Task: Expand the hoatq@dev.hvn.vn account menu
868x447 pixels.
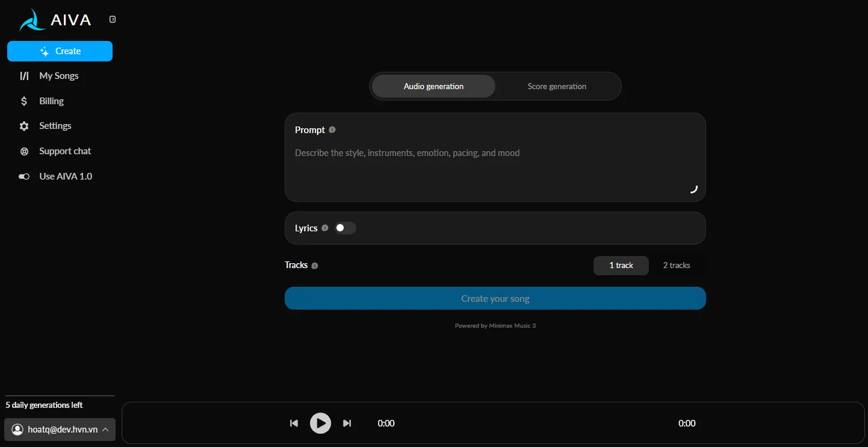Action: (x=60, y=430)
